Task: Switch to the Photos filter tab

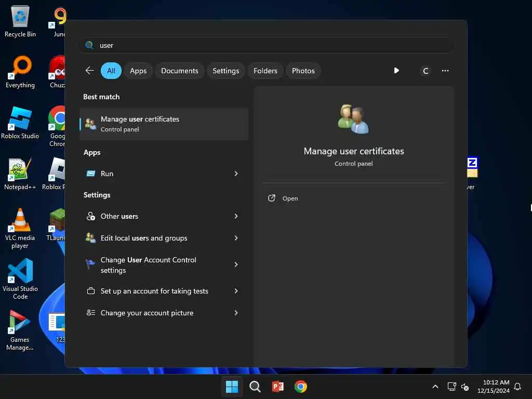Action: click(x=303, y=71)
